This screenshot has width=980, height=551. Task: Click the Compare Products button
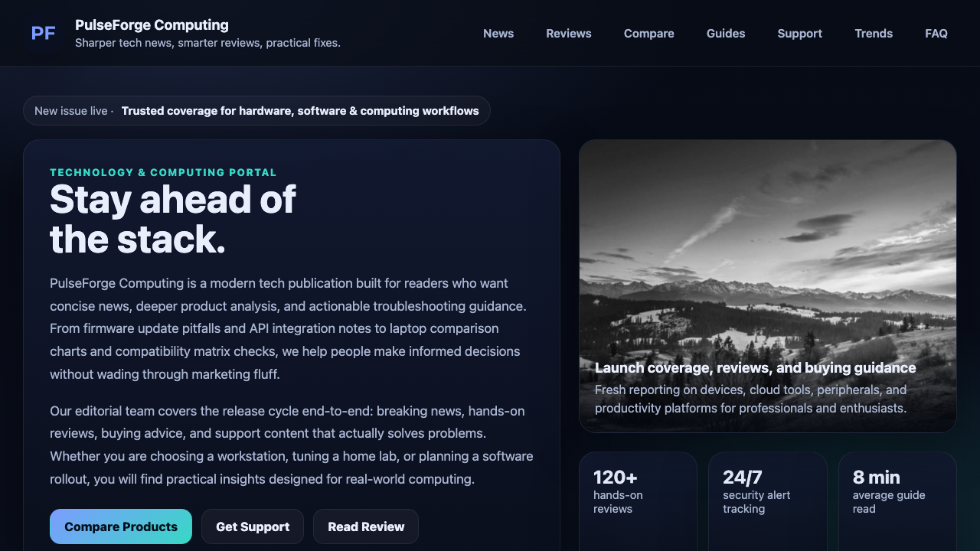pyautogui.click(x=120, y=527)
